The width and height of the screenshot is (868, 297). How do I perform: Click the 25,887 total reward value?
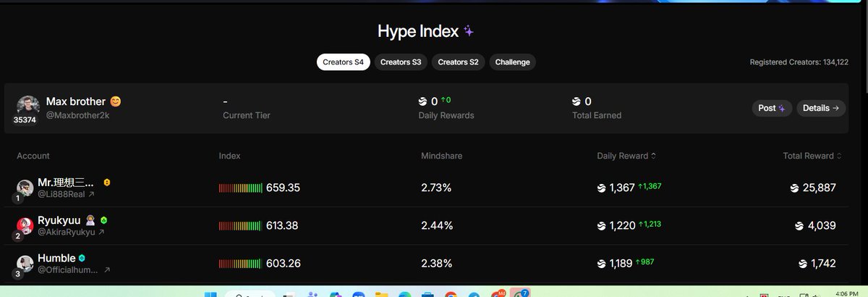click(x=820, y=188)
